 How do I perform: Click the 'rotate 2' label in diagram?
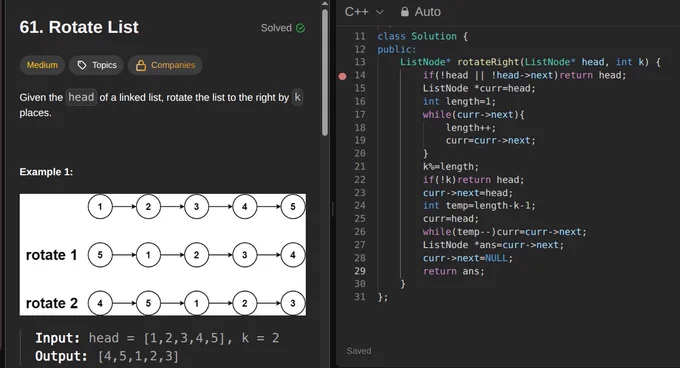pyautogui.click(x=52, y=303)
